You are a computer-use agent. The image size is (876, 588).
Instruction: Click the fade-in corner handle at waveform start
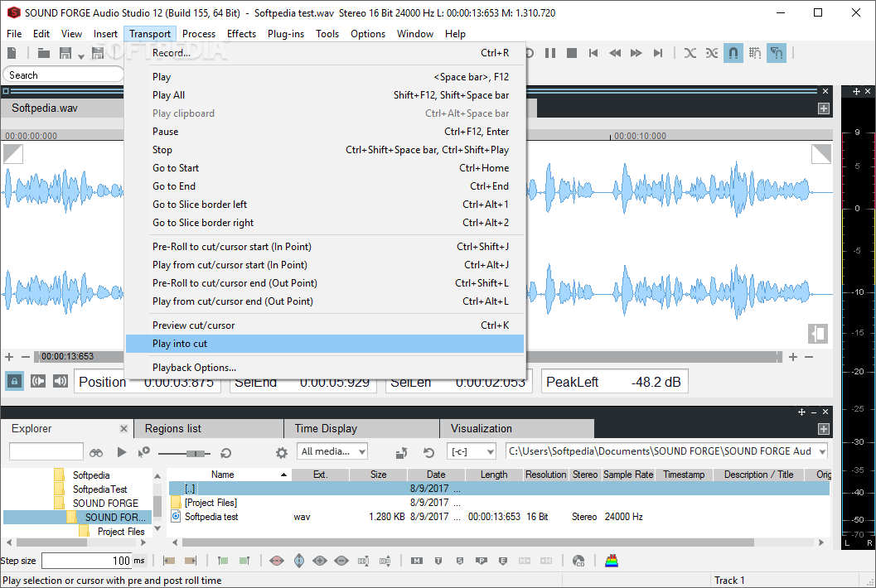pos(13,153)
